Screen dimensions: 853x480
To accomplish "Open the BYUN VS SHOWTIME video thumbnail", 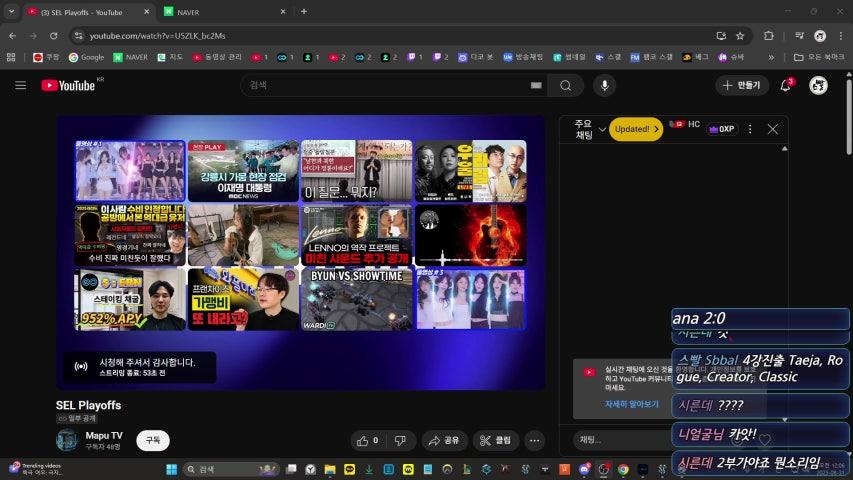I will 356,299.
